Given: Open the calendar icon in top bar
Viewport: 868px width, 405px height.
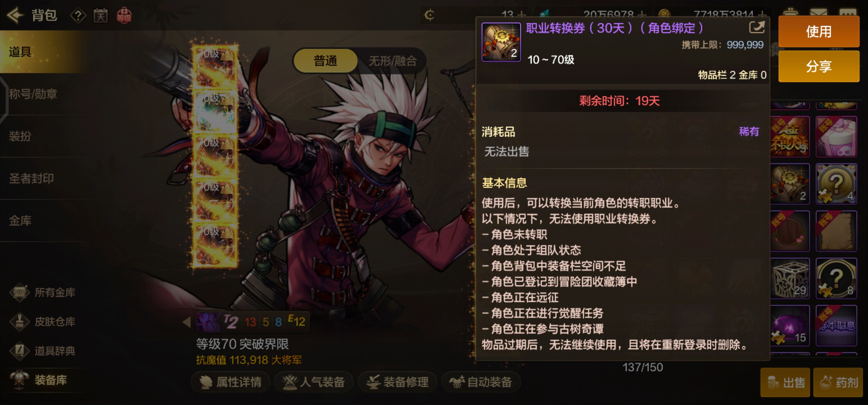Looking at the screenshot, I should pos(100,16).
